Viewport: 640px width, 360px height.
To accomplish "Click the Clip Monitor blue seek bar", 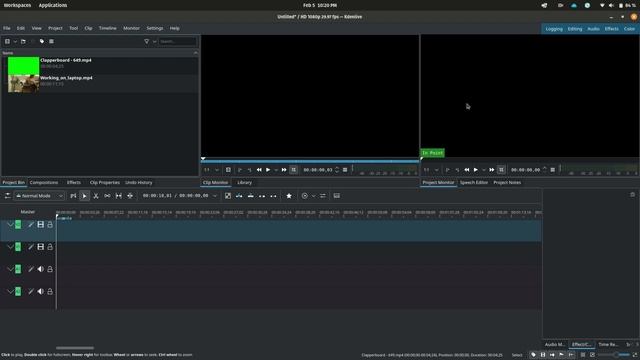I will pyautogui.click(x=310, y=161).
